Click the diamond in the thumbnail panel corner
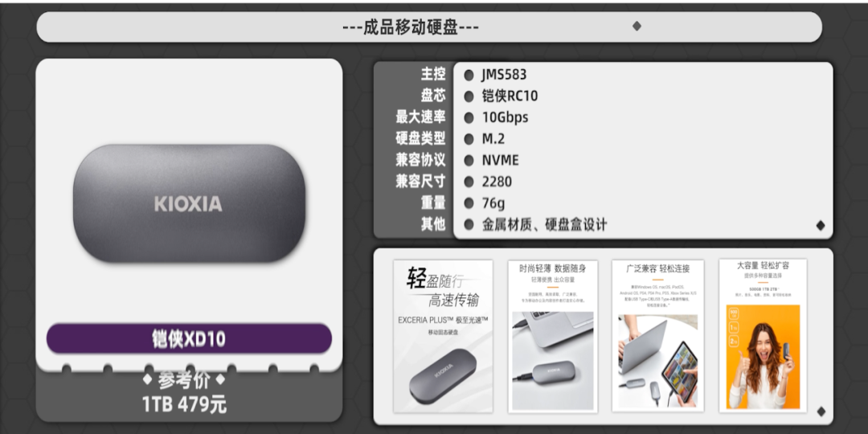868x434 pixels. pos(821,411)
